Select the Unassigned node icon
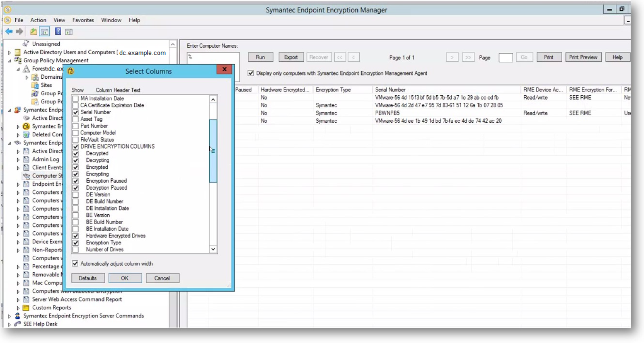Screen dimensions: 644x343 point(26,44)
